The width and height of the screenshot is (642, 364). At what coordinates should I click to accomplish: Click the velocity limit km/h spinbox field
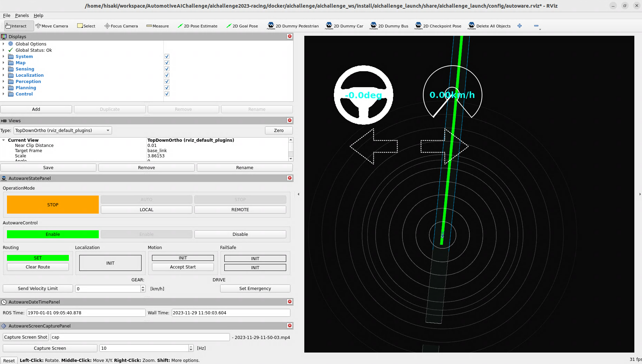[108, 289]
